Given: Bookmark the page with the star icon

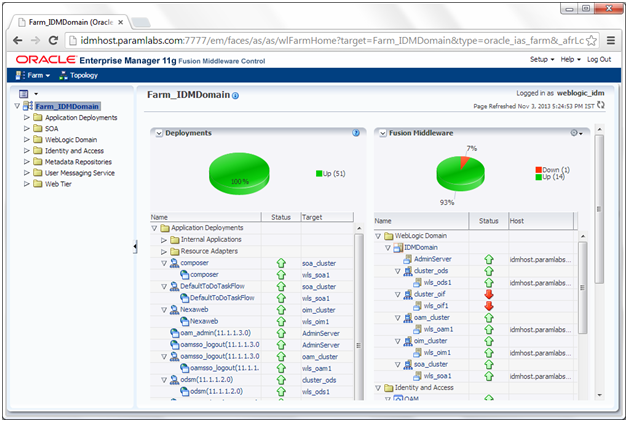Looking at the screenshot, I should pos(591,40).
